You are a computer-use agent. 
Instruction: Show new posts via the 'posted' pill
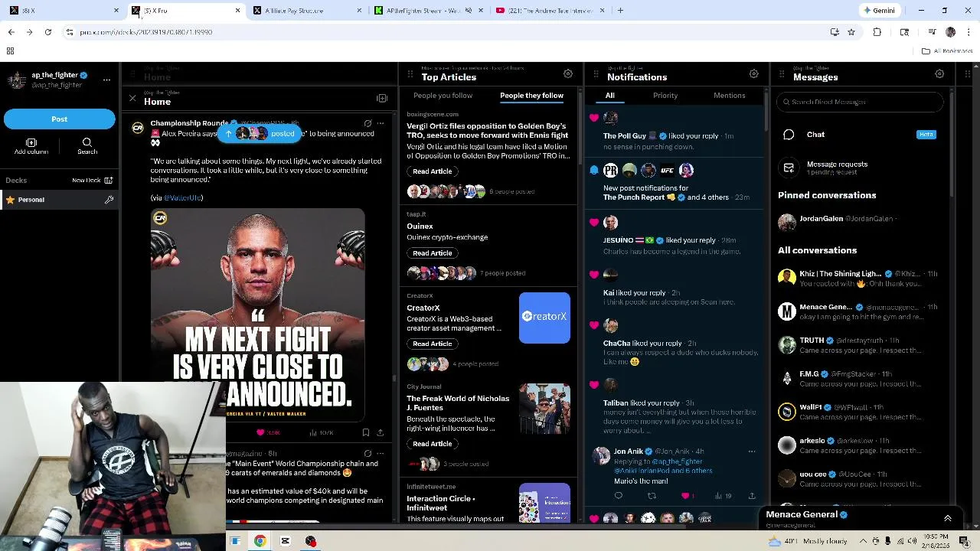point(260,133)
